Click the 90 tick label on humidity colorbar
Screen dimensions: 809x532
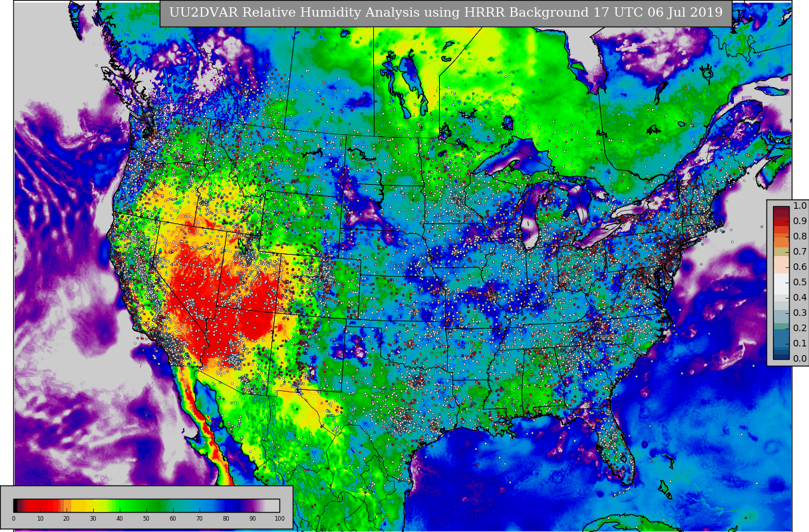point(253,518)
